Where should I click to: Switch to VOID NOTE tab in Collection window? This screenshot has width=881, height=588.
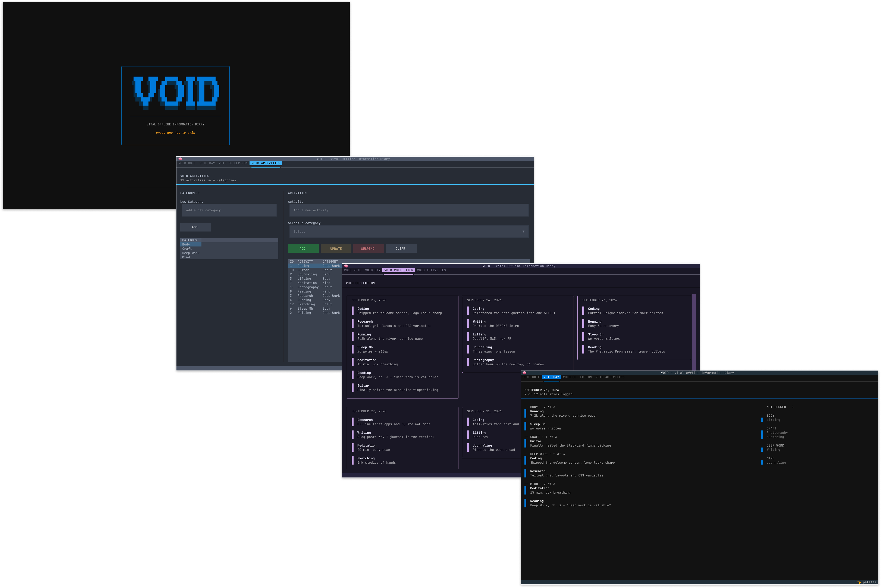[352, 270]
